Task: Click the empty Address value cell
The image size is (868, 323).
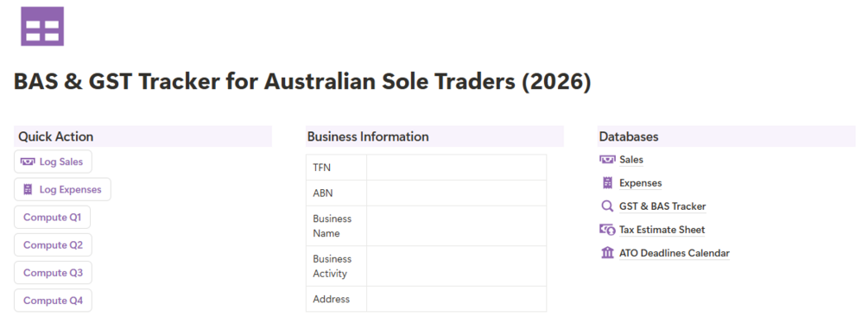Action: click(x=456, y=299)
